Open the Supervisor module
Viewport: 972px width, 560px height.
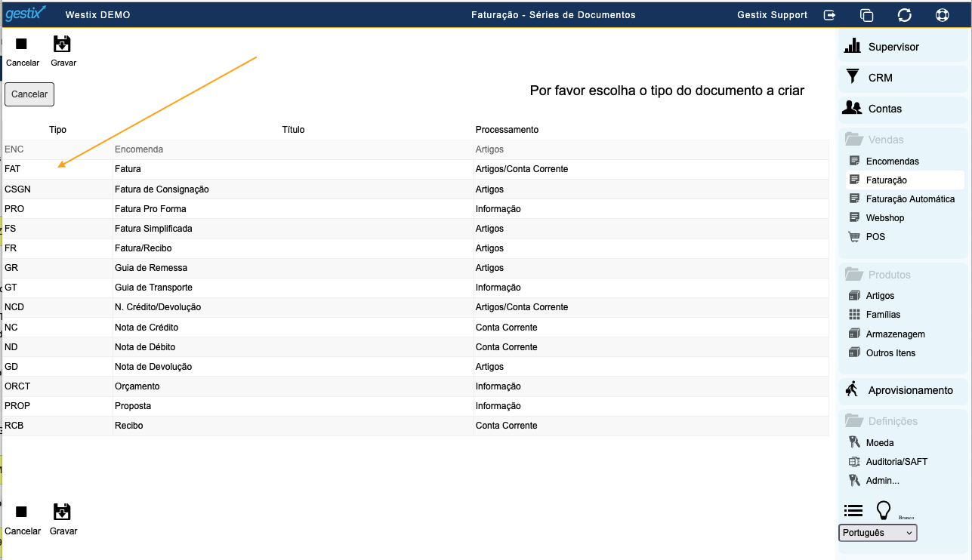(x=893, y=47)
